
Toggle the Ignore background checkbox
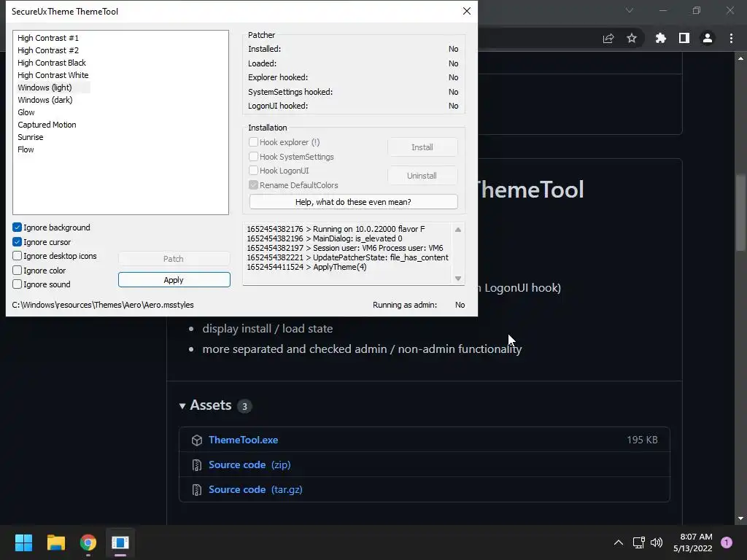click(18, 227)
